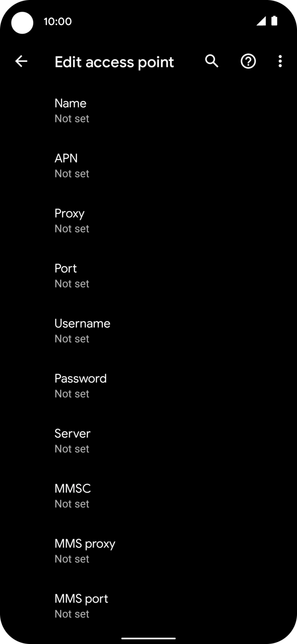Tap the Edit access point title
Image resolution: width=297 pixels, height=644 pixels.
(x=114, y=62)
